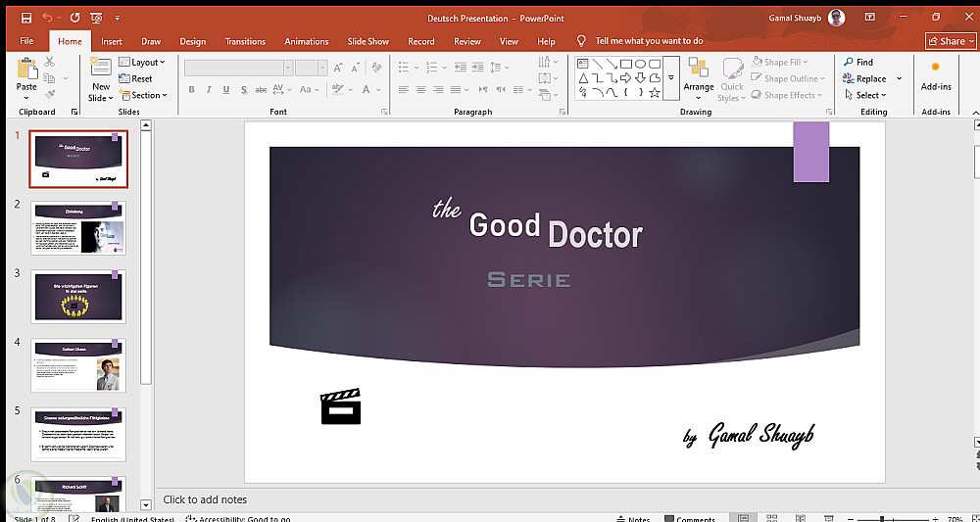980x522 pixels.
Task: Click Clear All Formatting icon
Action: pyautogui.click(x=376, y=68)
